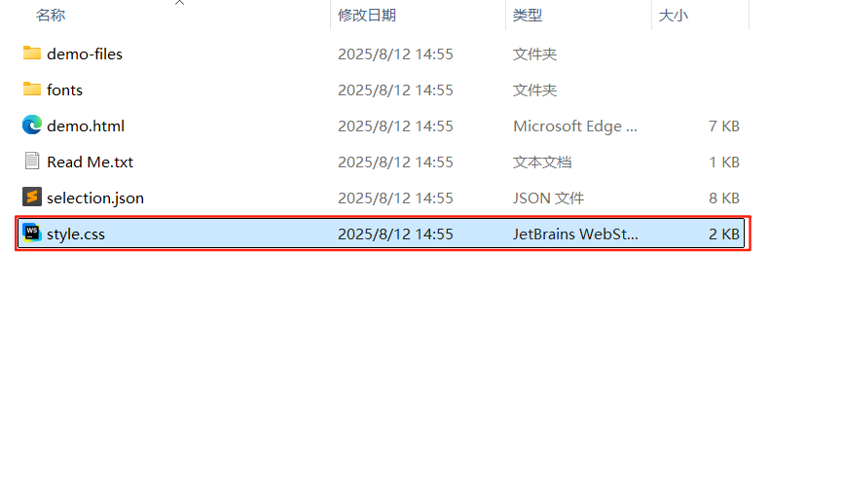Click the Sublime icon next to selection.json

click(32, 198)
